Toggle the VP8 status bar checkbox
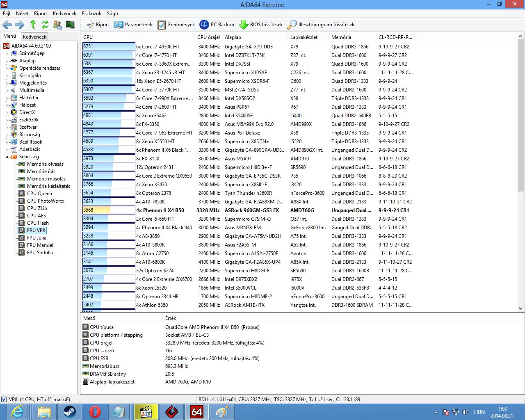 coord(4,399)
